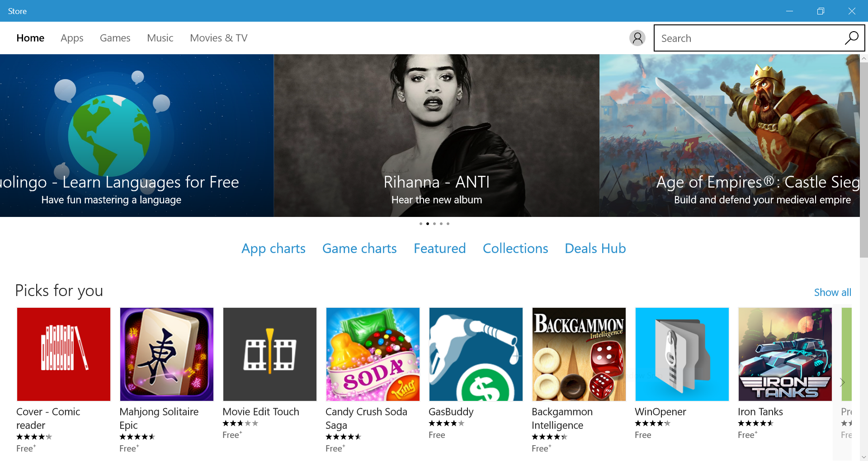Switch to the Apps tab
Screen dimensions: 868x461
point(72,38)
